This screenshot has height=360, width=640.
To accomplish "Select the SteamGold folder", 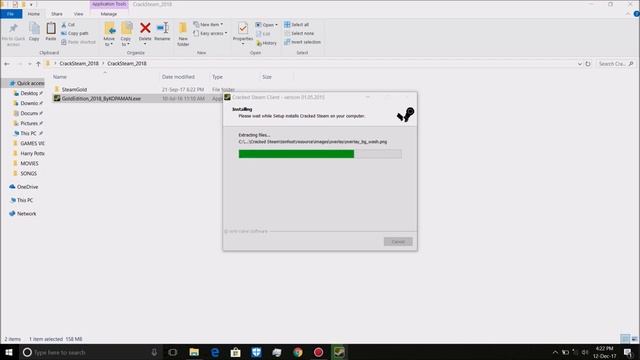I will pyautogui.click(x=74, y=89).
